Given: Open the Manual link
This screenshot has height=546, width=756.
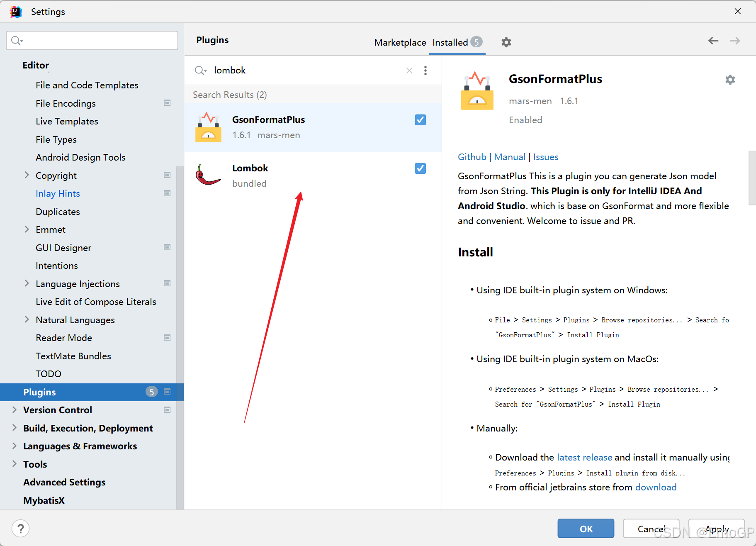Looking at the screenshot, I should coord(510,157).
